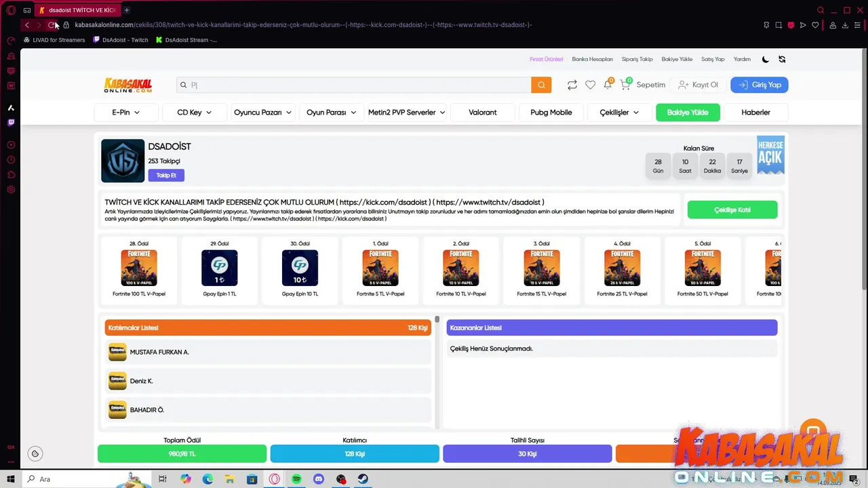Reload the current page
This screenshot has width=868, height=488.
(52, 25)
